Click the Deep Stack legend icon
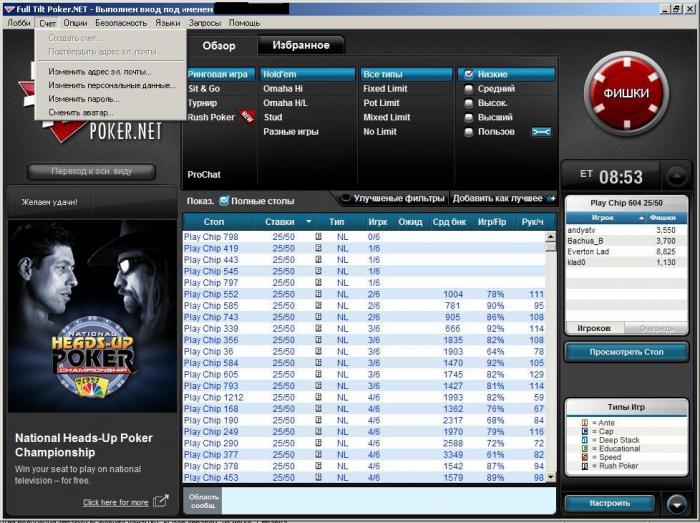The height and width of the screenshot is (523, 700). 584,440
